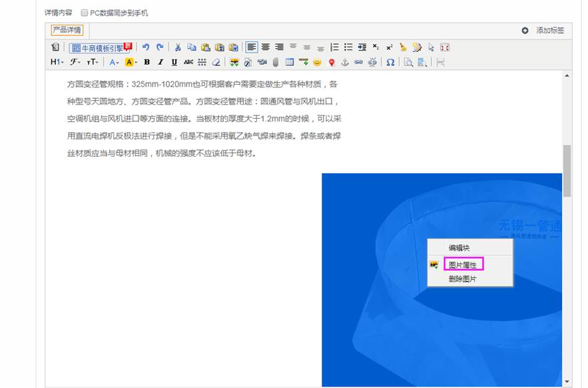The image size is (588, 388).
Task: Insert a numbered list
Action: [x=334, y=47]
